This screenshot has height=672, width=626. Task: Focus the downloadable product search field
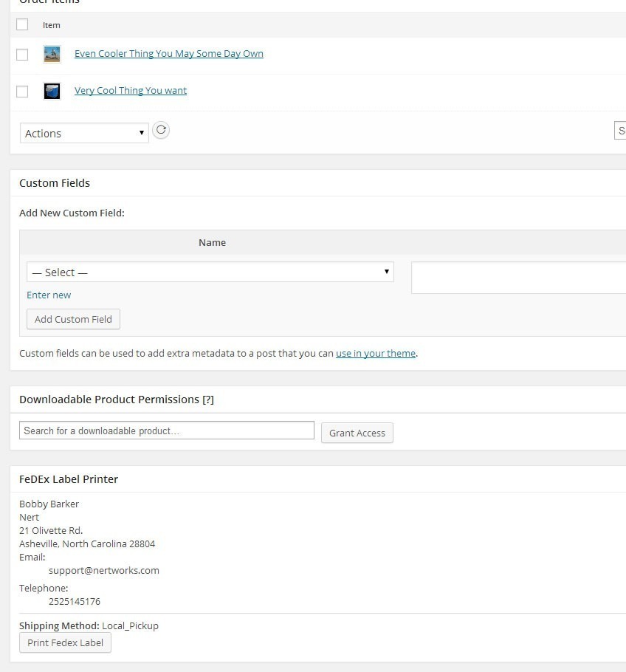(167, 431)
